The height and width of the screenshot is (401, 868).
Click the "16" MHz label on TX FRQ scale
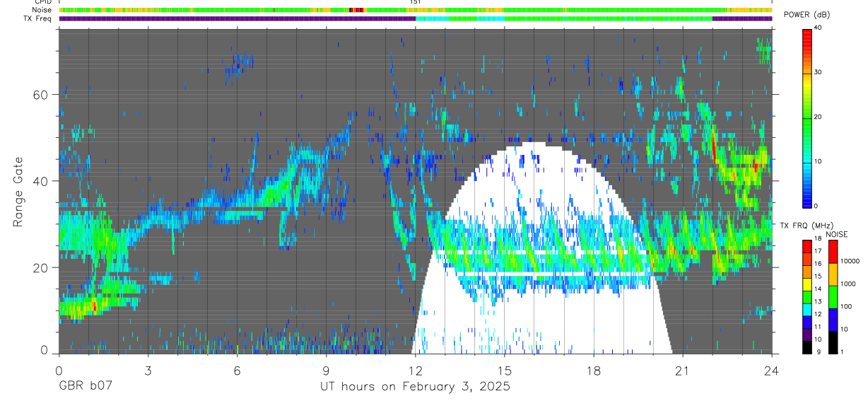coord(819,264)
